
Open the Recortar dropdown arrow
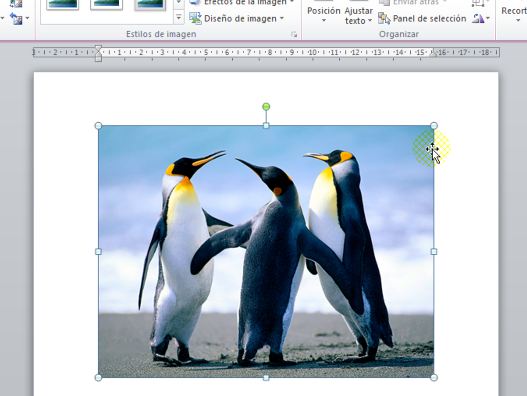[x=518, y=21]
